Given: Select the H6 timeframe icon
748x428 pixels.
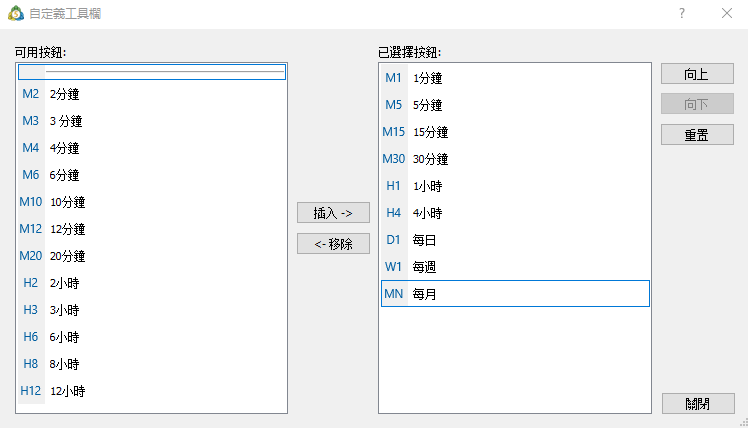Looking at the screenshot, I should tap(31, 337).
